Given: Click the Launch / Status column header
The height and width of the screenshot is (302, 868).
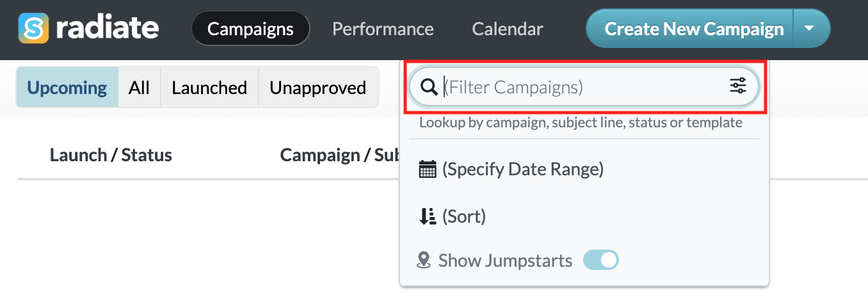Looking at the screenshot, I should click(111, 155).
